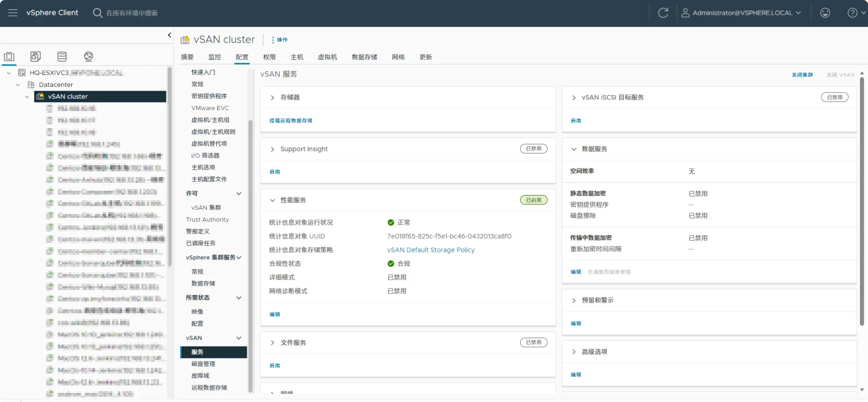Collapse the vSphere 集群服务 section
The image size is (868, 402).
239,258
